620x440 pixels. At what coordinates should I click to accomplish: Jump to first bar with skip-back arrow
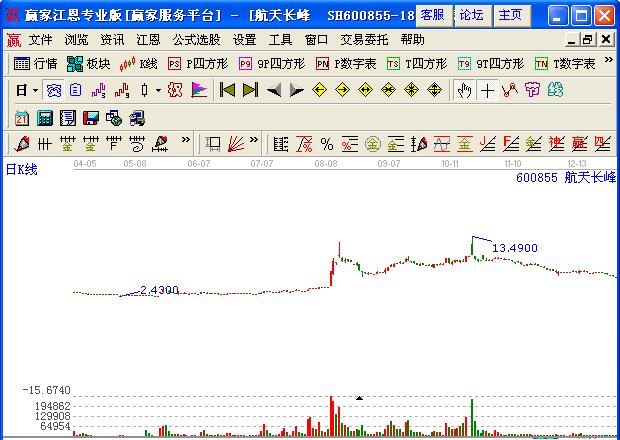(x=228, y=90)
